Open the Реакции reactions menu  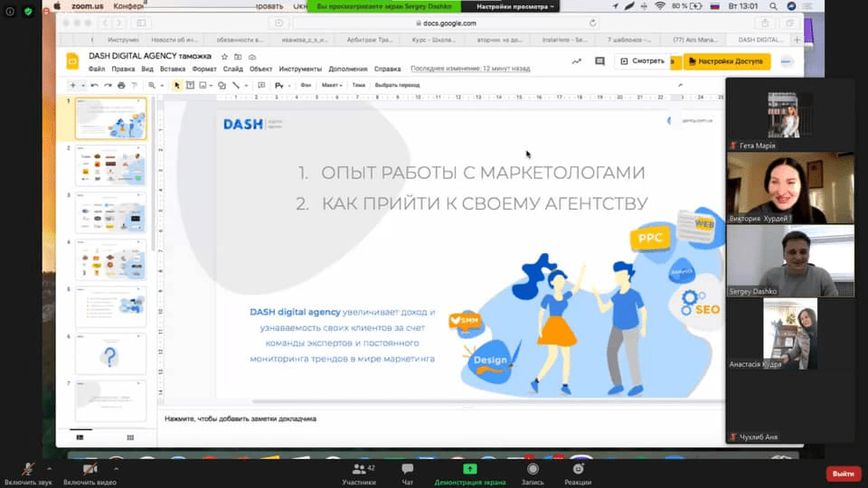(578, 474)
